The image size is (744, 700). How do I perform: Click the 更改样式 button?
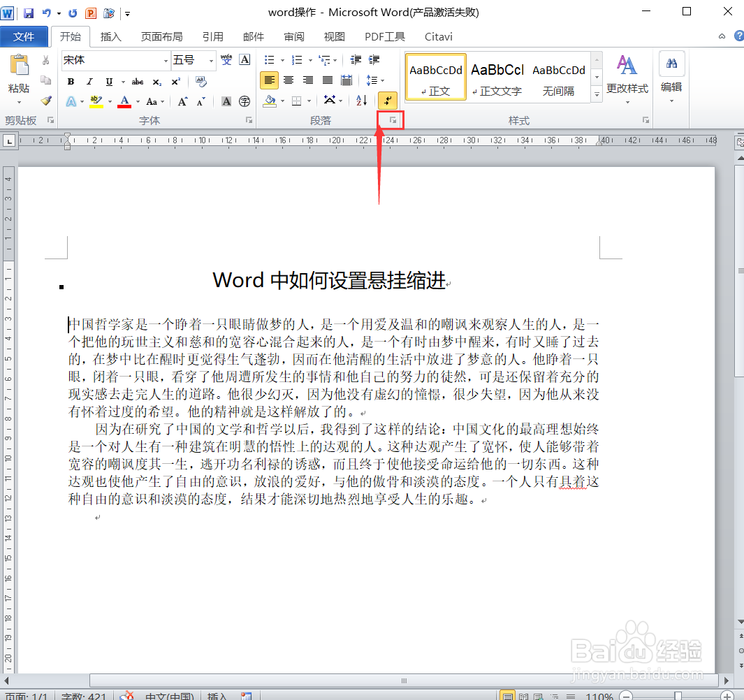(x=627, y=78)
